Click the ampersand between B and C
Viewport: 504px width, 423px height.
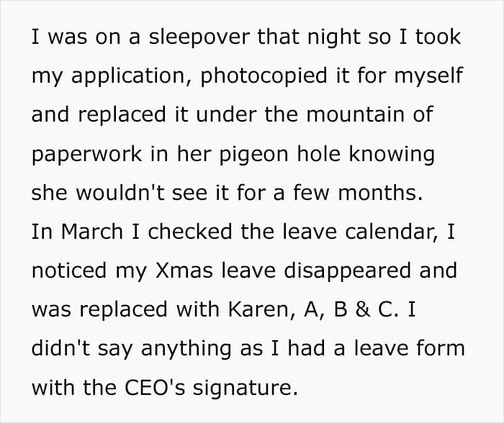363,309
